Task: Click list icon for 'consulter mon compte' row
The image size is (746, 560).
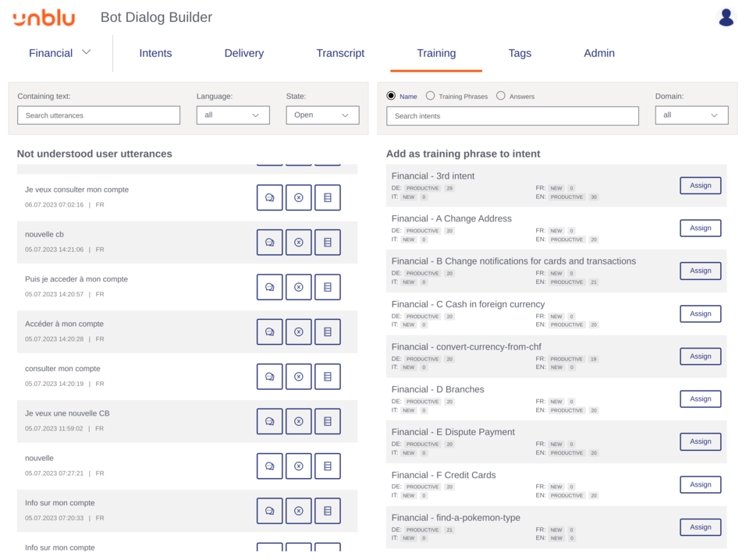Action: 328,377
